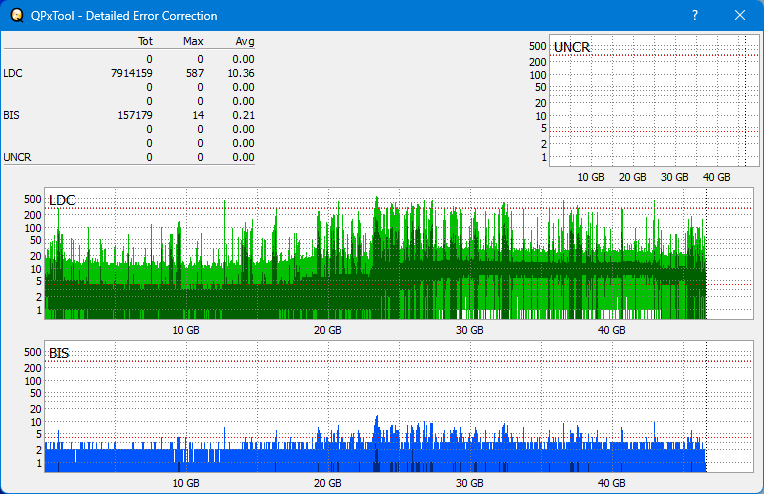The image size is (764, 494).
Task: Click the BIS row label in statistics table
Action: tap(11, 115)
